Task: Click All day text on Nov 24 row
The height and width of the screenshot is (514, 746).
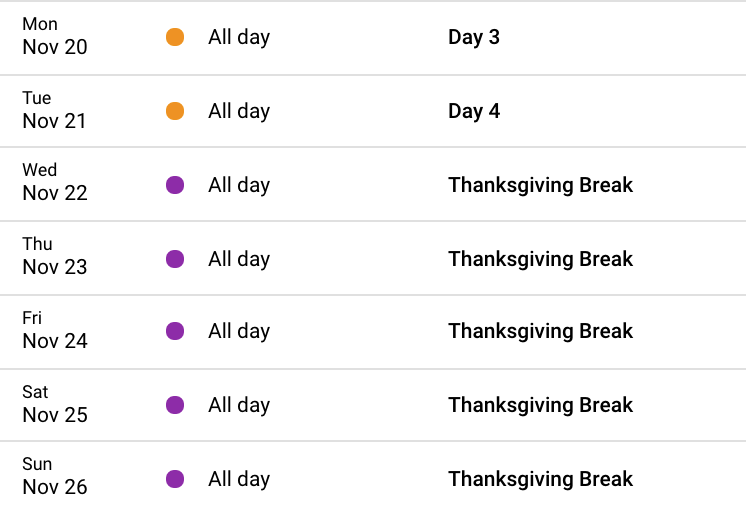Action: [x=239, y=331]
